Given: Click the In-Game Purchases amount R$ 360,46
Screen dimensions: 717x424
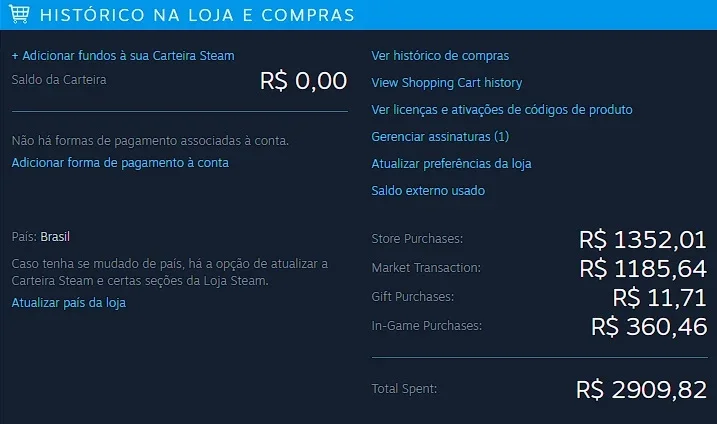Looking at the screenshot, I should coord(649,327).
